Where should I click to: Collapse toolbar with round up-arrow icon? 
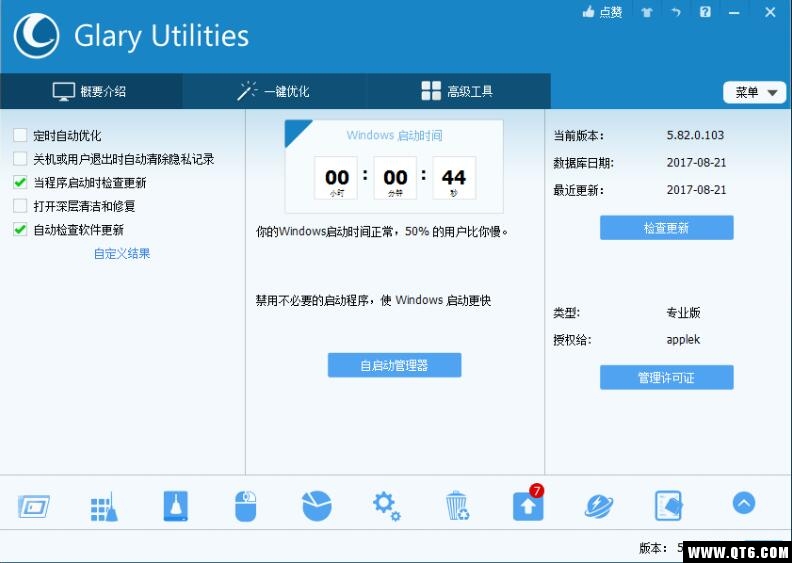744,503
